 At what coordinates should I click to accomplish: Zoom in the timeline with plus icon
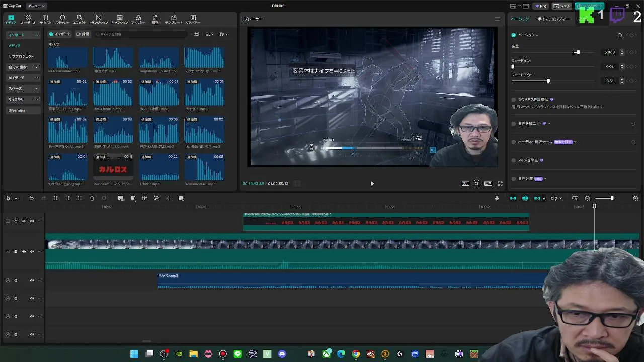pyautogui.click(x=635, y=198)
